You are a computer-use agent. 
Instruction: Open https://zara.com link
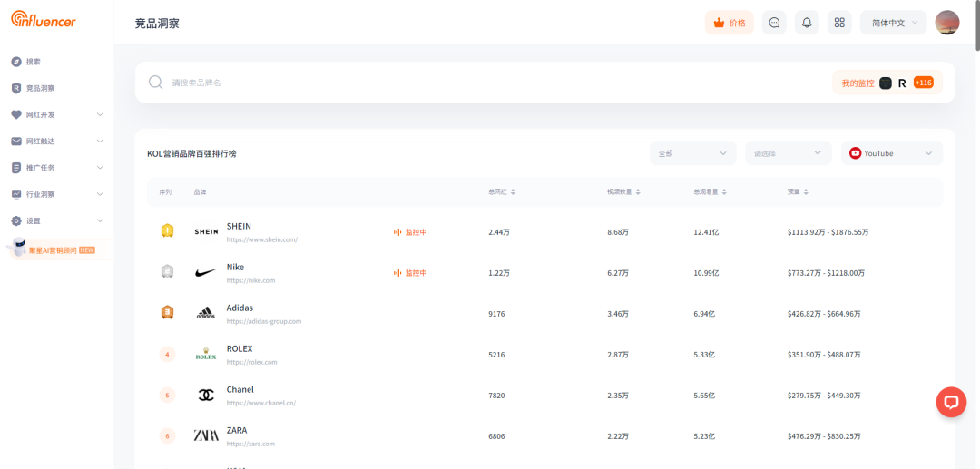pyautogui.click(x=250, y=444)
